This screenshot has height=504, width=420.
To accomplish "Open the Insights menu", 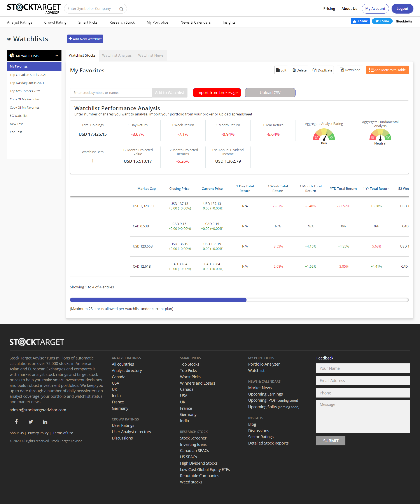I will point(229,22).
